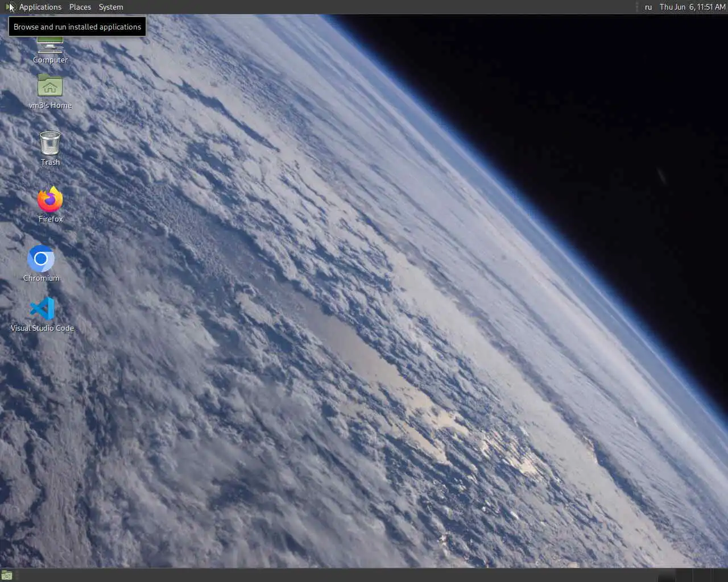Open the Places menu

pos(80,7)
